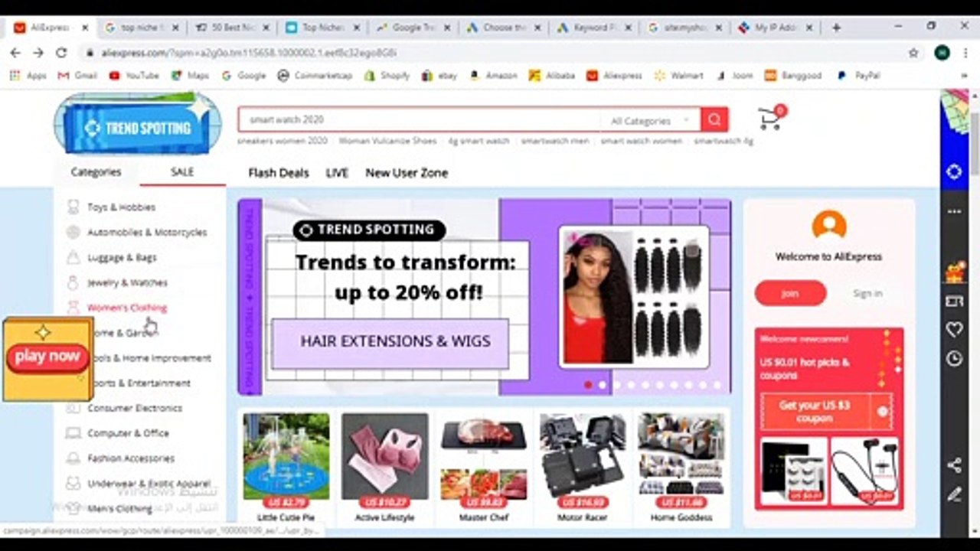This screenshot has height=551, width=980.
Task: Expand the Underwear & Exotic Apparel category
Action: [x=148, y=484]
